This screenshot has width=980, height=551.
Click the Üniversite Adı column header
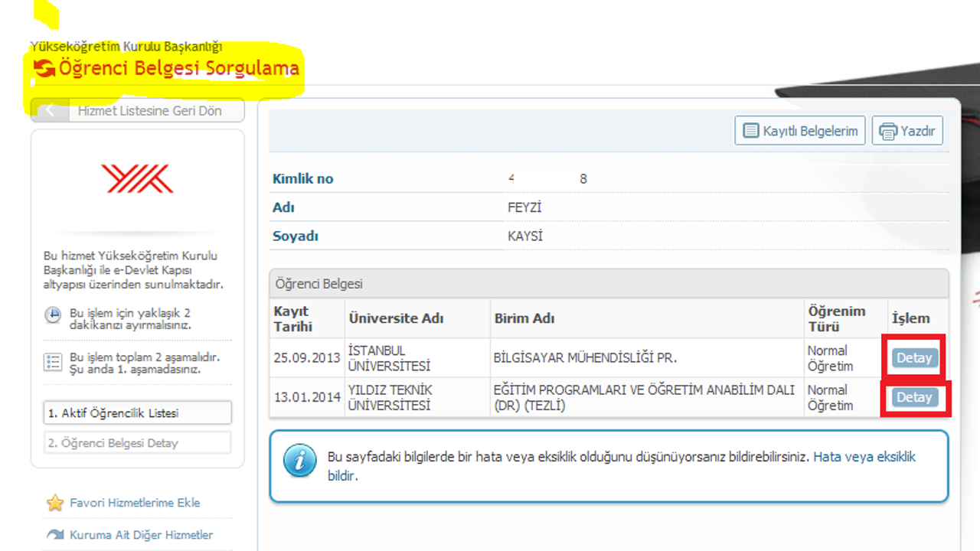(x=396, y=318)
